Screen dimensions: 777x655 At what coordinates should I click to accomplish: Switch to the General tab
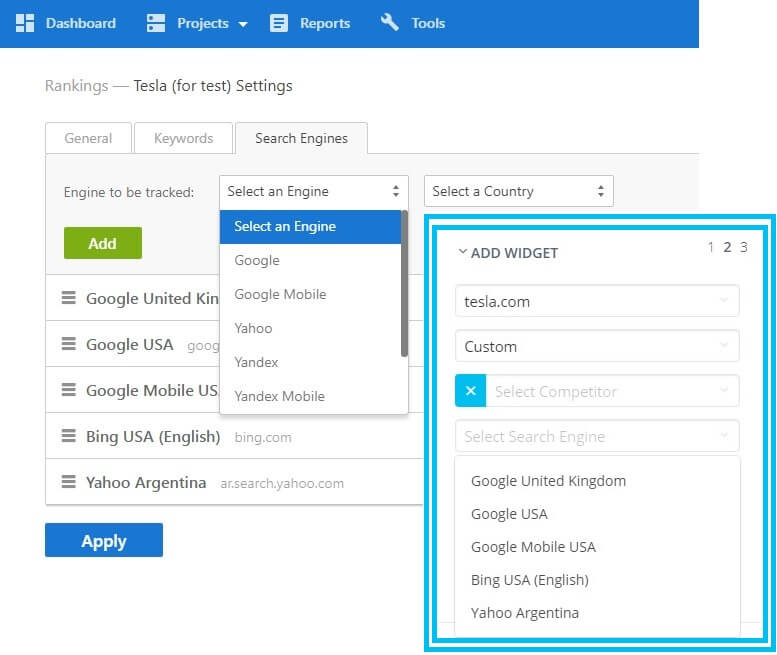click(x=88, y=138)
